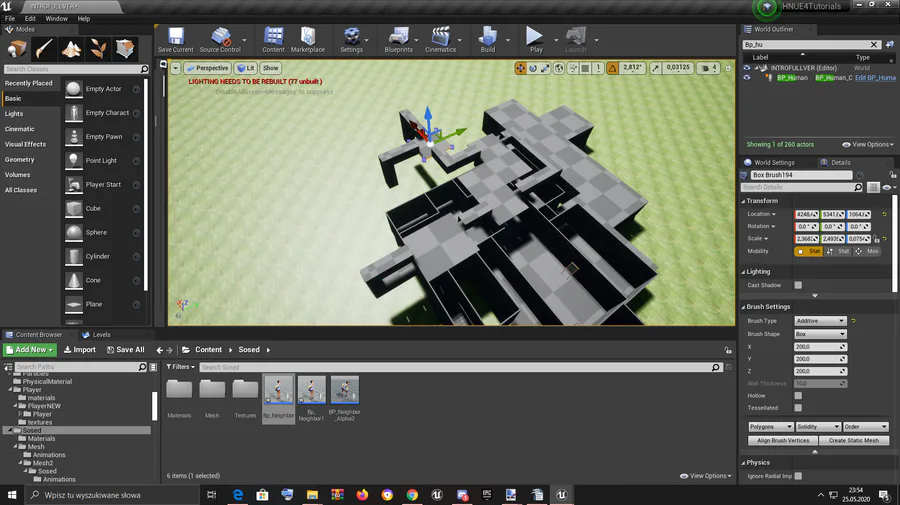Open the Content toolbar icon
900x505 pixels.
(x=273, y=40)
